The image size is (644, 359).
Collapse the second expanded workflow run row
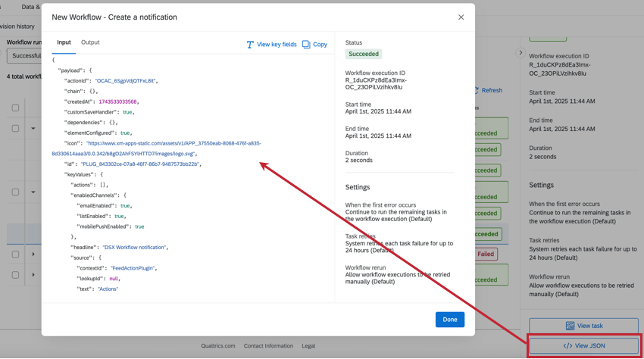[x=33, y=192]
